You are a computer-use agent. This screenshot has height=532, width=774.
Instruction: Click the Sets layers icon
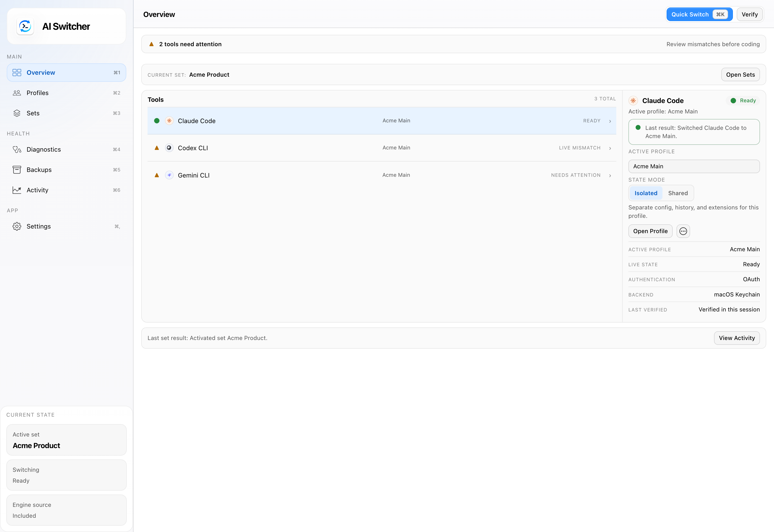(17, 113)
